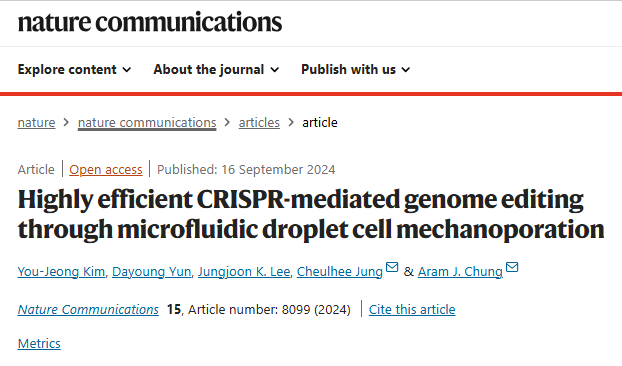Viewport: 622px width, 366px height.
Task: Open Cheulhee Jung author link
Action: pos(340,272)
